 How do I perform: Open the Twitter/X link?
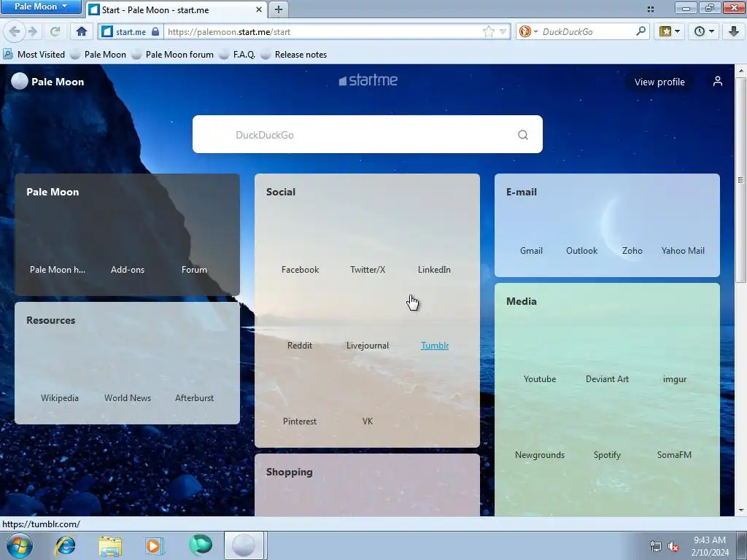[x=368, y=270]
